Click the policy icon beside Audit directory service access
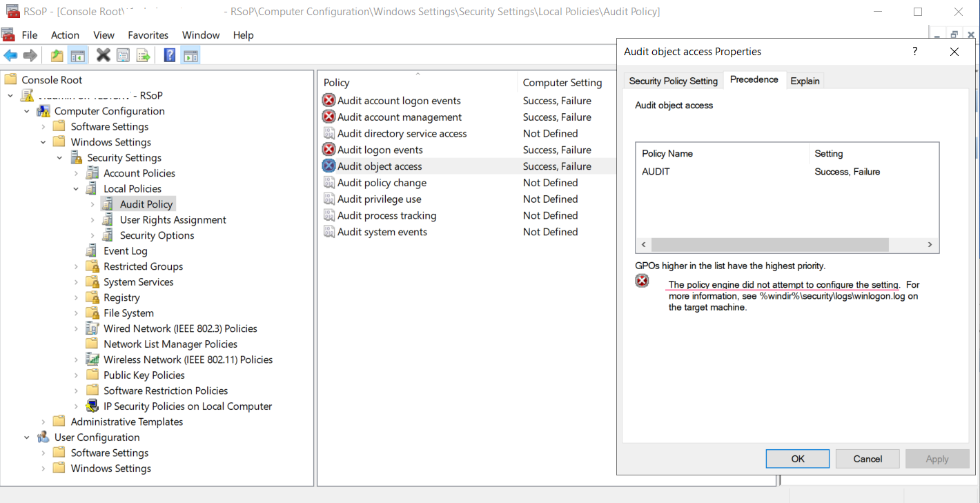980x503 pixels. (329, 134)
